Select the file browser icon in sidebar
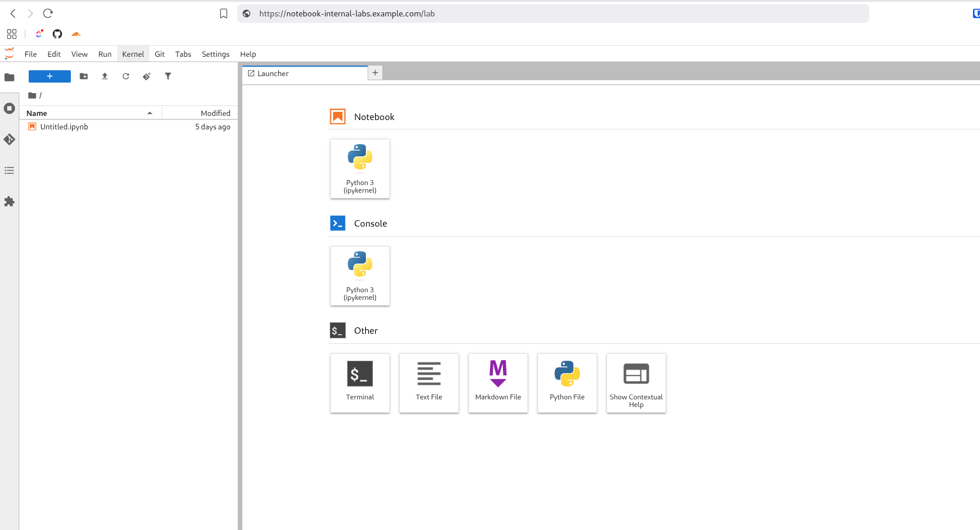The width and height of the screenshot is (980, 530). [9, 77]
